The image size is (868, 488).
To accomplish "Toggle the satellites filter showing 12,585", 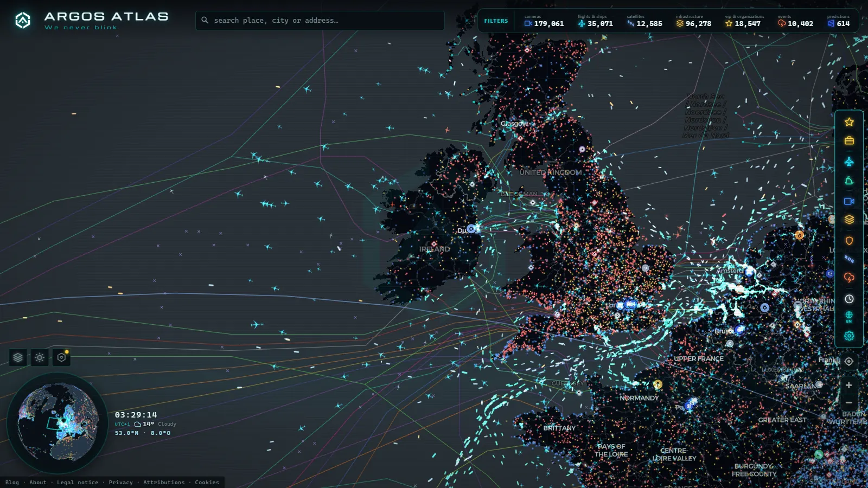I will [x=644, y=21].
